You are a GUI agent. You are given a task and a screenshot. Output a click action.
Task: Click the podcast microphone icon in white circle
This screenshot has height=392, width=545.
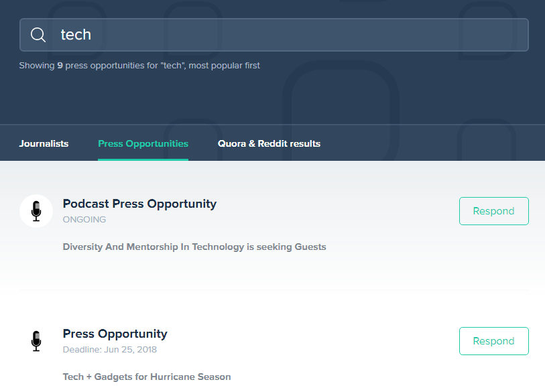click(36, 211)
